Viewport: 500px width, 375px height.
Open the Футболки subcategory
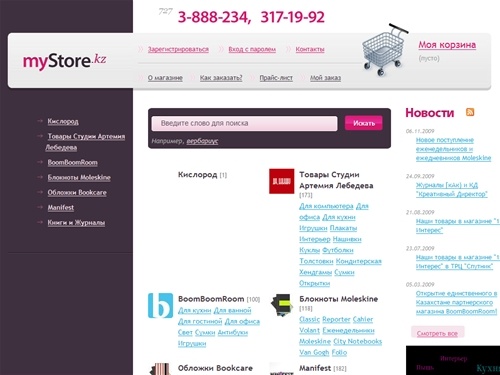(338, 250)
